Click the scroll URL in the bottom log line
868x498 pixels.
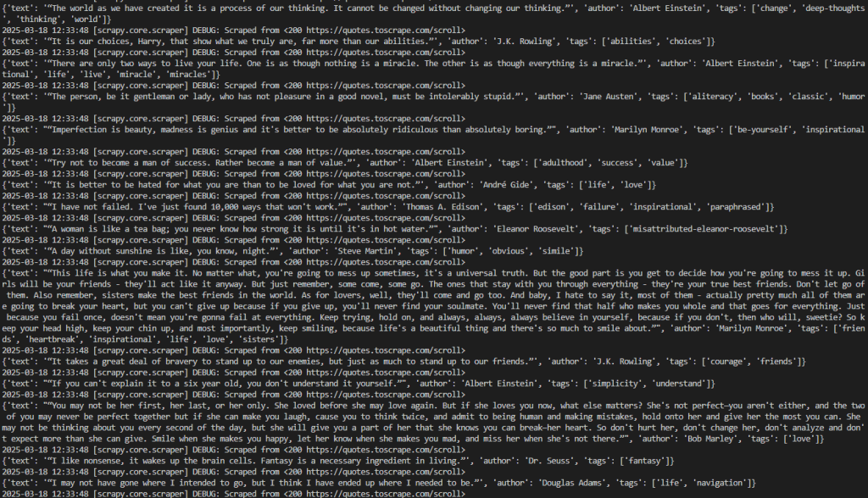tap(383, 494)
